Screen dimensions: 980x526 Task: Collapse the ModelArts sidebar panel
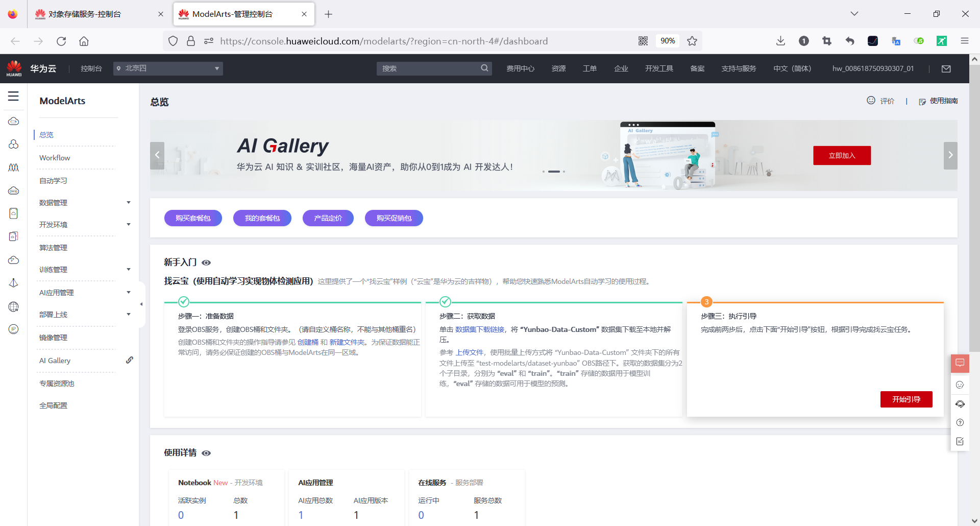(x=141, y=304)
